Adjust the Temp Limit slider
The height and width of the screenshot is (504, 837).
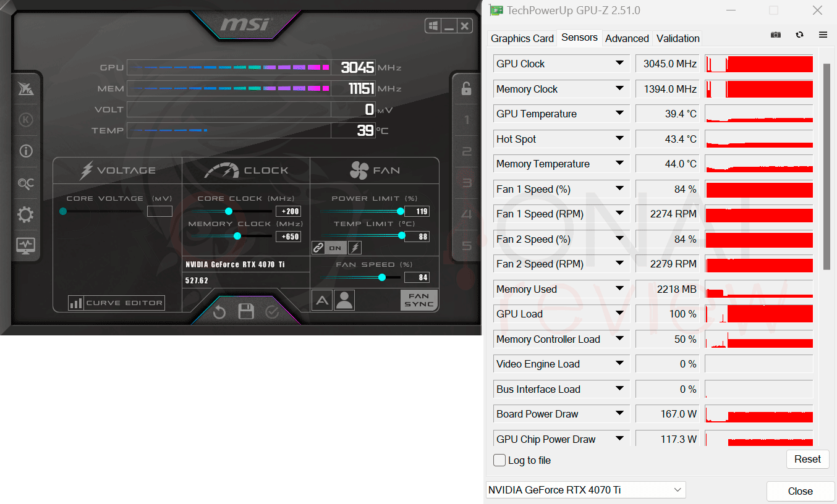(x=402, y=235)
